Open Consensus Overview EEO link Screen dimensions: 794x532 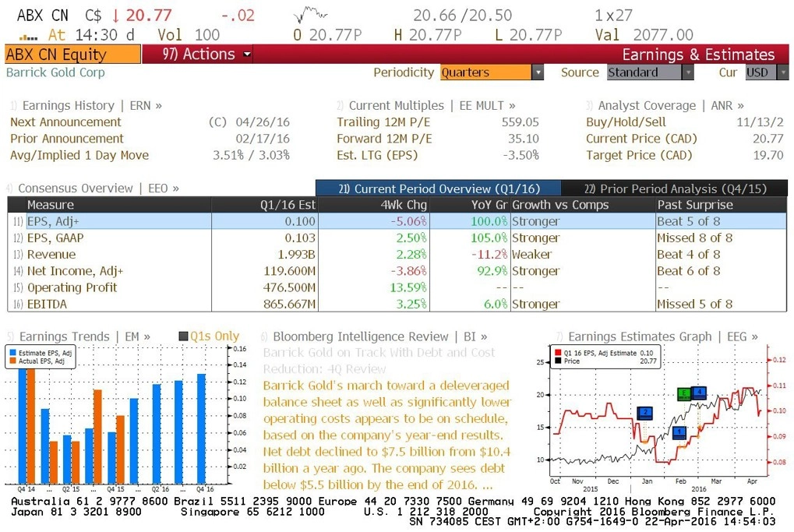tap(93, 188)
